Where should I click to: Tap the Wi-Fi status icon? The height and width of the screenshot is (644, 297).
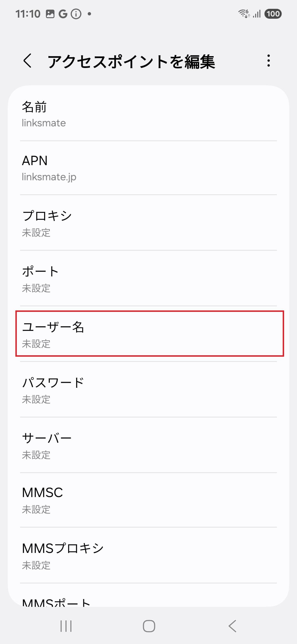tap(244, 13)
